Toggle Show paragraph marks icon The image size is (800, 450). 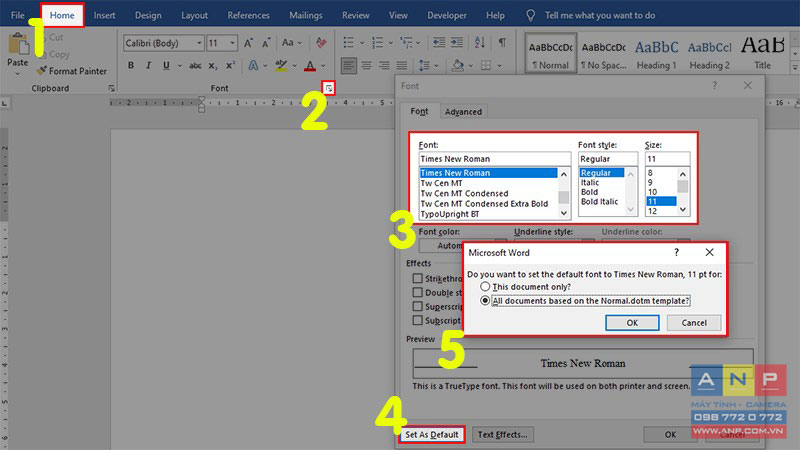coord(503,42)
